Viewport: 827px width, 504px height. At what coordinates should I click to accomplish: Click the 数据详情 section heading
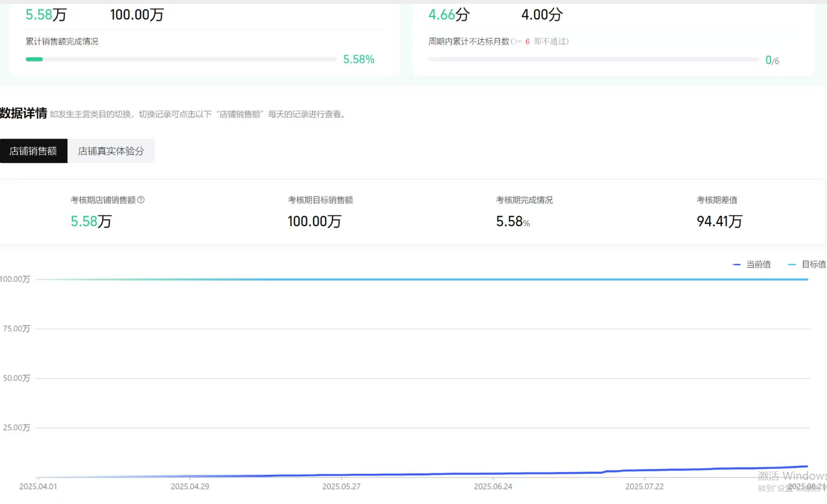pos(23,113)
